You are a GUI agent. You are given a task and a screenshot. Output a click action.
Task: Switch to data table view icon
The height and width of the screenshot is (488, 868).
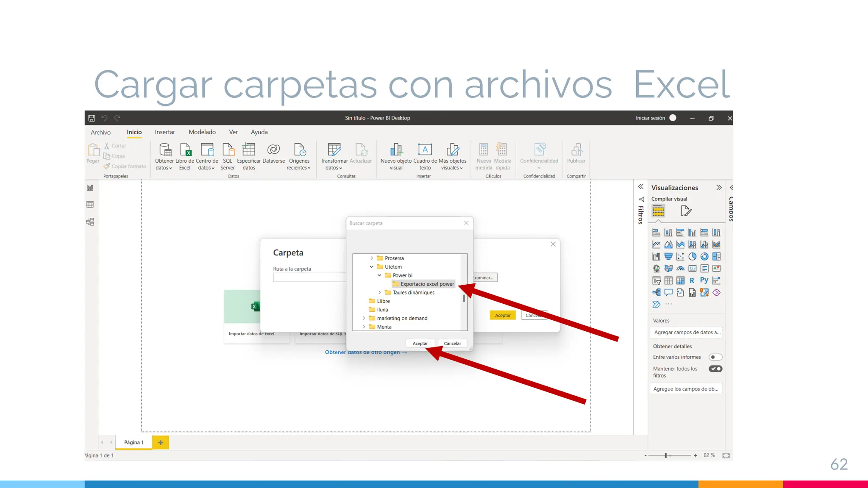[x=90, y=205]
